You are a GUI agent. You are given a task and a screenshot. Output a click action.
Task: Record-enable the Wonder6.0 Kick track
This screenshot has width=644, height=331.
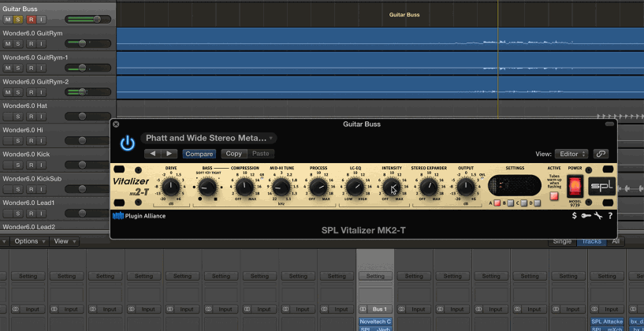(x=31, y=165)
